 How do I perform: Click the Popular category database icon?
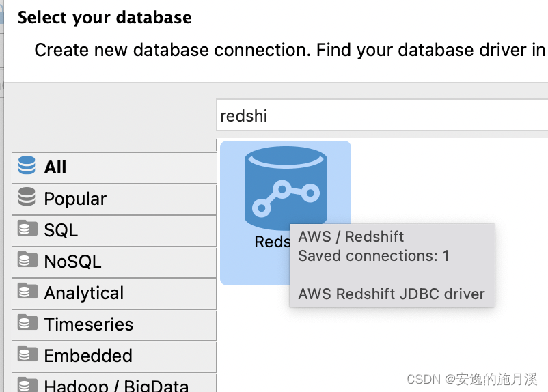point(27,197)
